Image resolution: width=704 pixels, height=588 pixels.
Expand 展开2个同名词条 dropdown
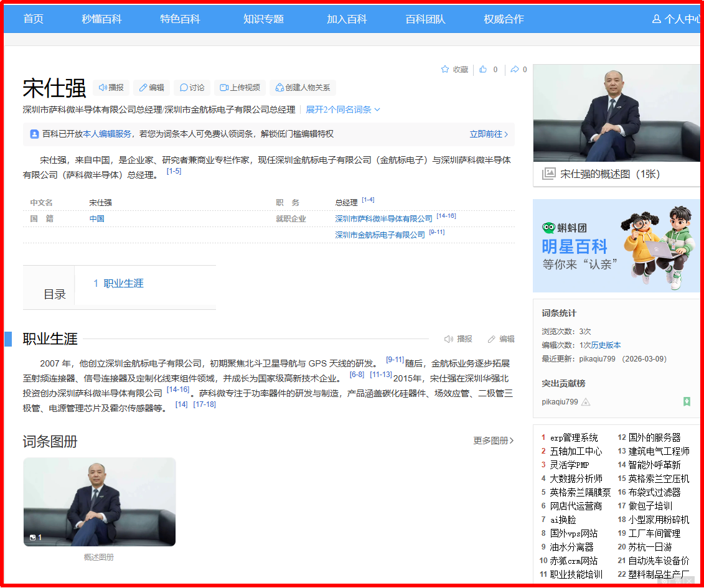click(x=342, y=110)
